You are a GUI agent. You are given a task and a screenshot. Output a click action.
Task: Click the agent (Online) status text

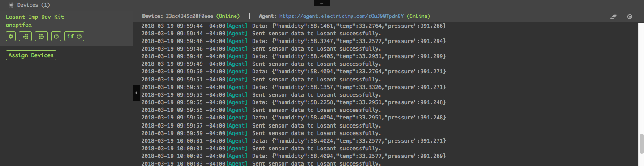tap(419, 16)
